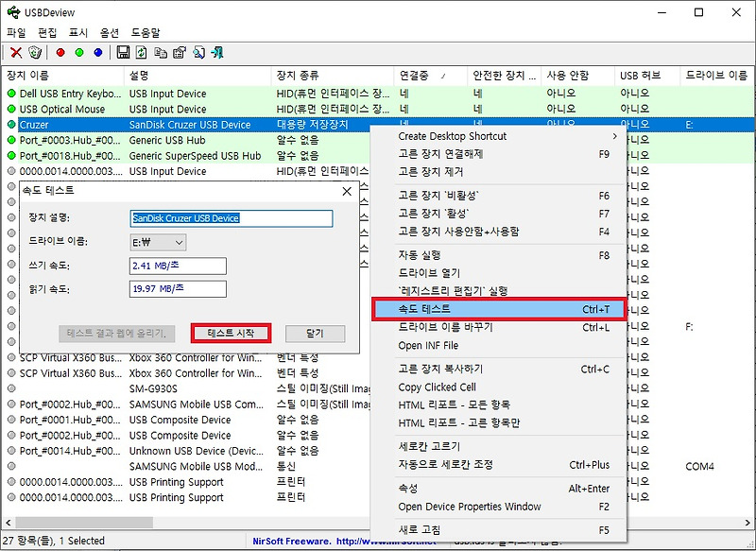The height and width of the screenshot is (551, 756).
Task: Choose HTML 리포트 - 모든 항목 entry
Action: [x=499, y=405]
